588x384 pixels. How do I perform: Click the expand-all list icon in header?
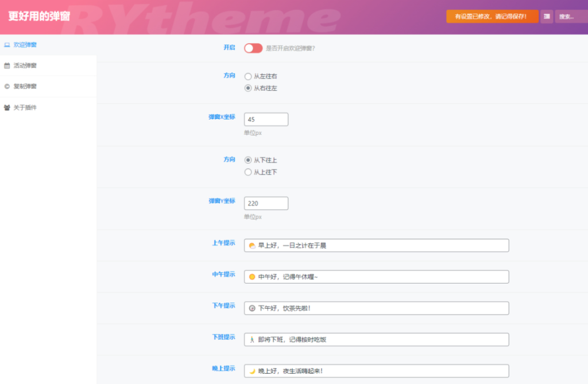click(x=546, y=17)
